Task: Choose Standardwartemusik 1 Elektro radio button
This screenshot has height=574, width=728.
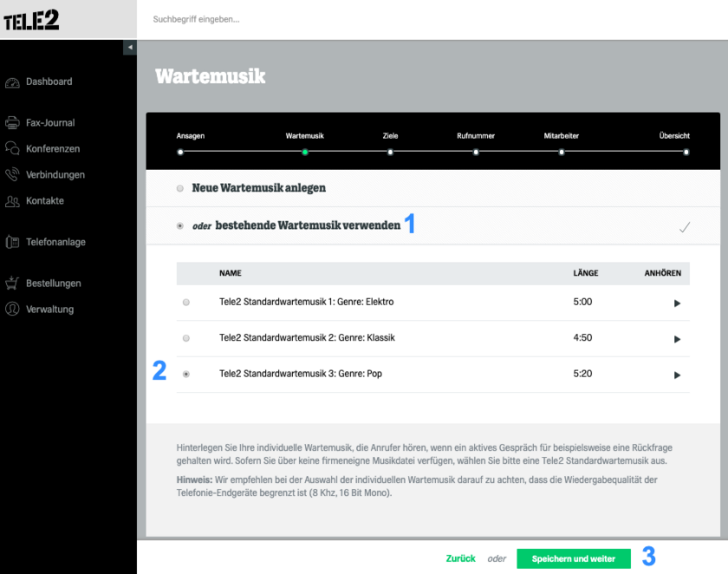Action: tap(186, 303)
